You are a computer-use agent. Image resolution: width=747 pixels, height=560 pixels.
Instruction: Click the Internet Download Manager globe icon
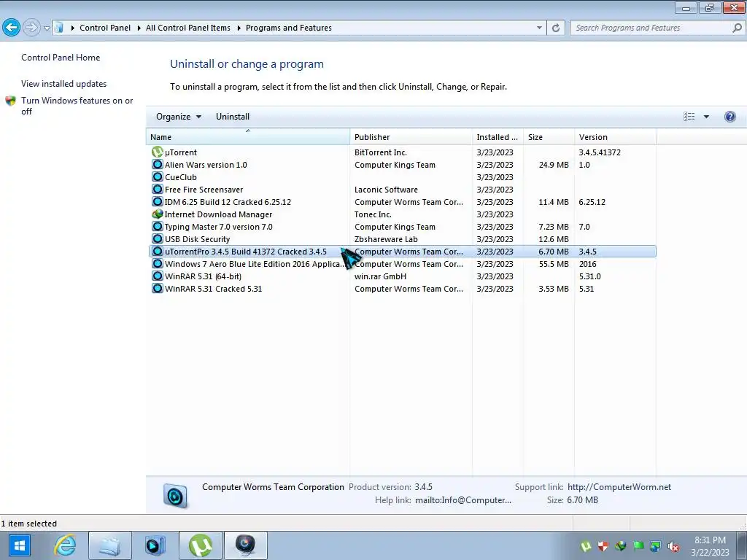(x=158, y=214)
